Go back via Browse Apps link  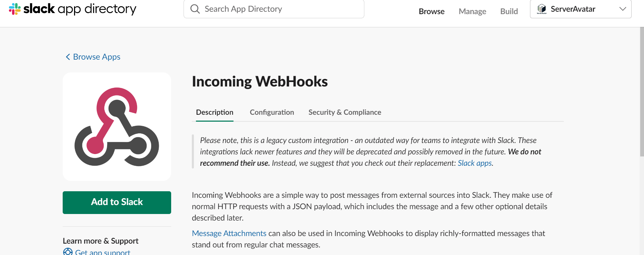pos(97,57)
